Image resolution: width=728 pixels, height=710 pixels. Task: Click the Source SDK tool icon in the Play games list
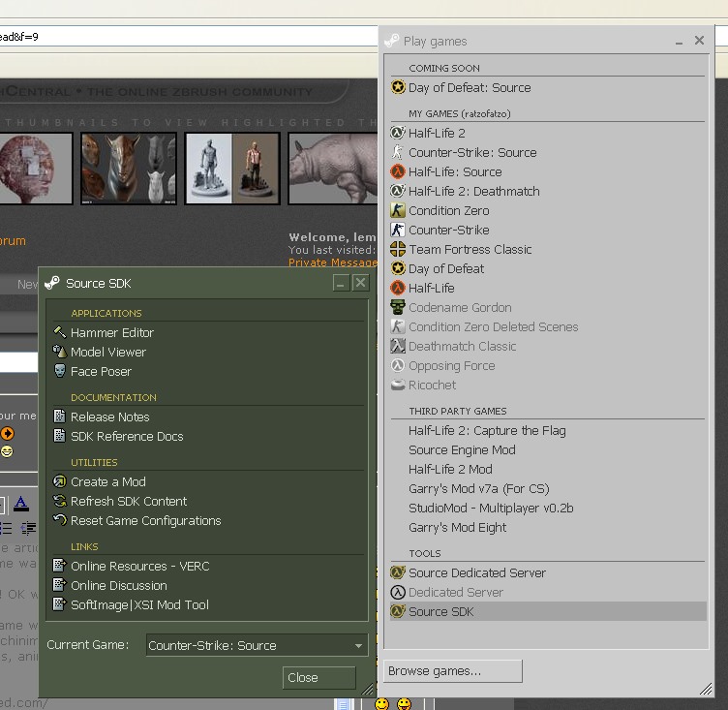398,611
